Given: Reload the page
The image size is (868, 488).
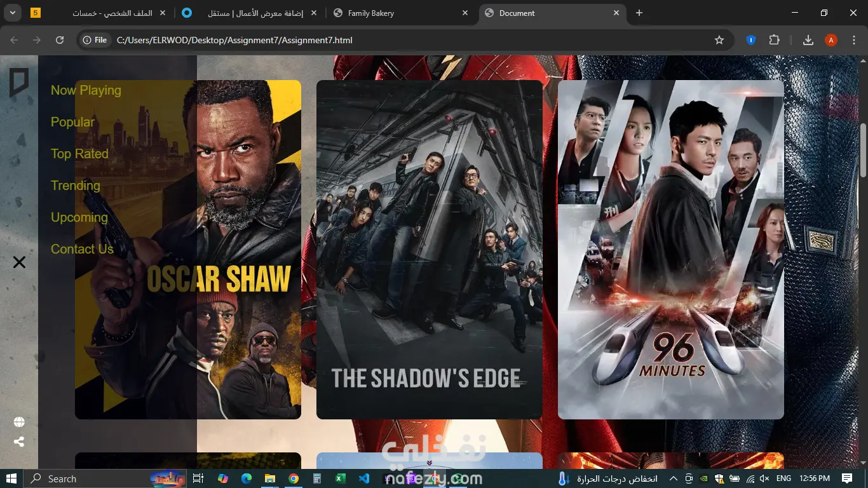Looking at the screenshot, I should (x=60, y=40).
